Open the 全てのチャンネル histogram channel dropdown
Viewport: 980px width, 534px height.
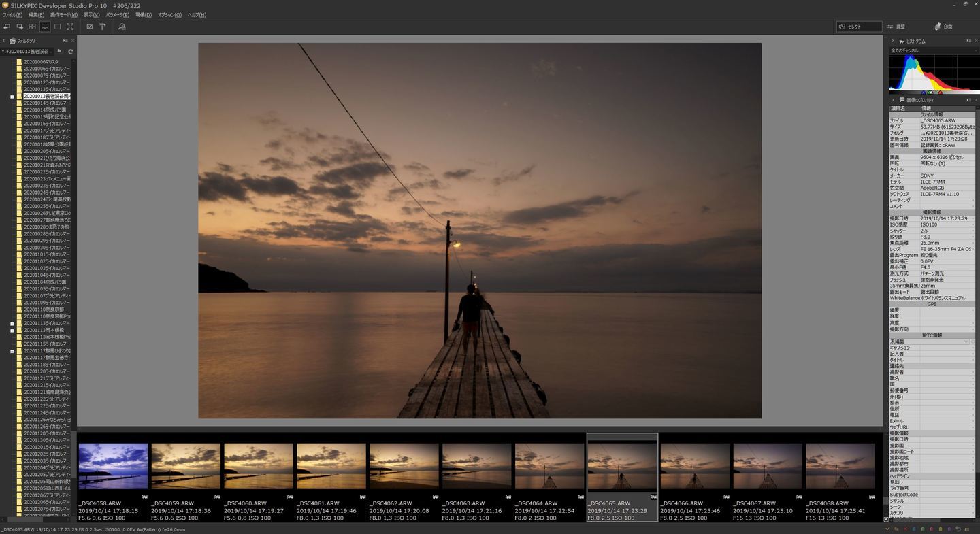[x=932, y=50]
